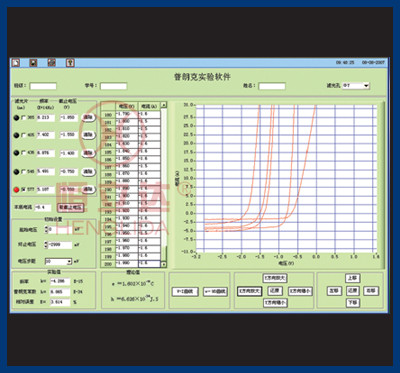Tick the checkbox for filter 405
400x373 pixels.
(x=23, y=135)
